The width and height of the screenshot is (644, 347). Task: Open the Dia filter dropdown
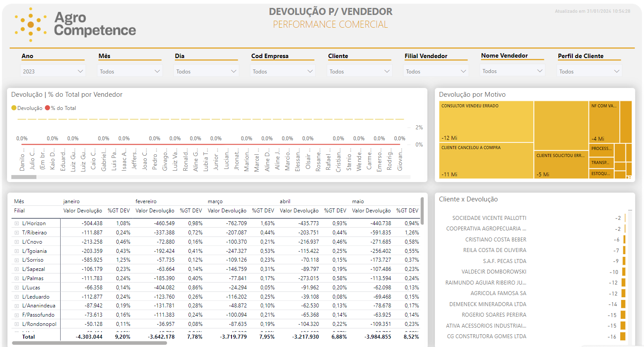tap(206, 71)
